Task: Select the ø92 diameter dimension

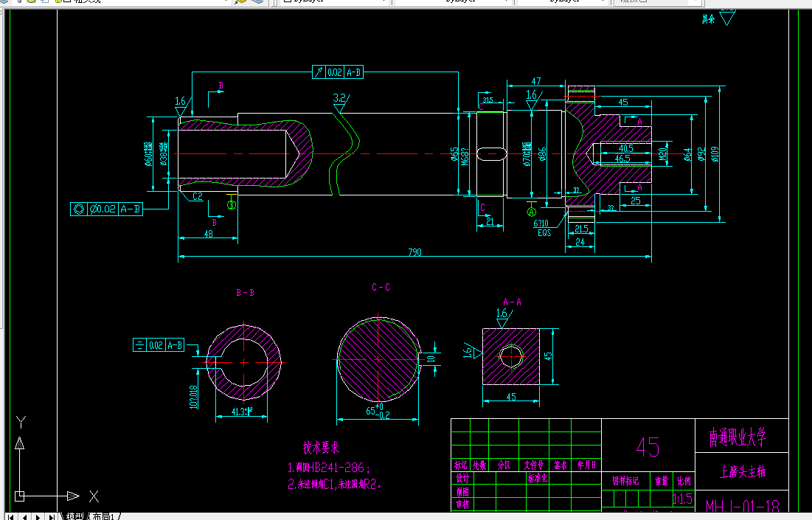Action: (701, 154)
